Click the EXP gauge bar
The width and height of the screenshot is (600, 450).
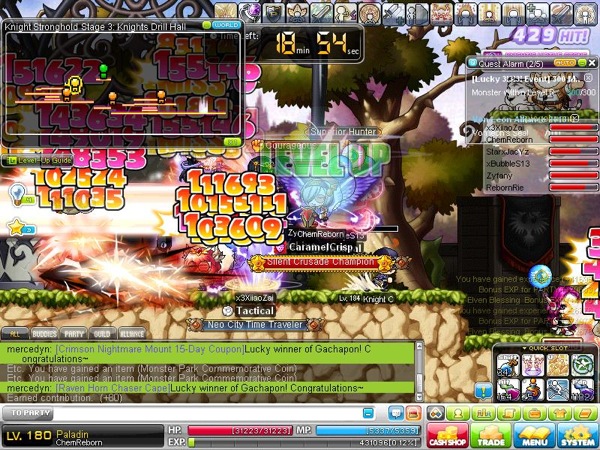[x=304, y=442]
